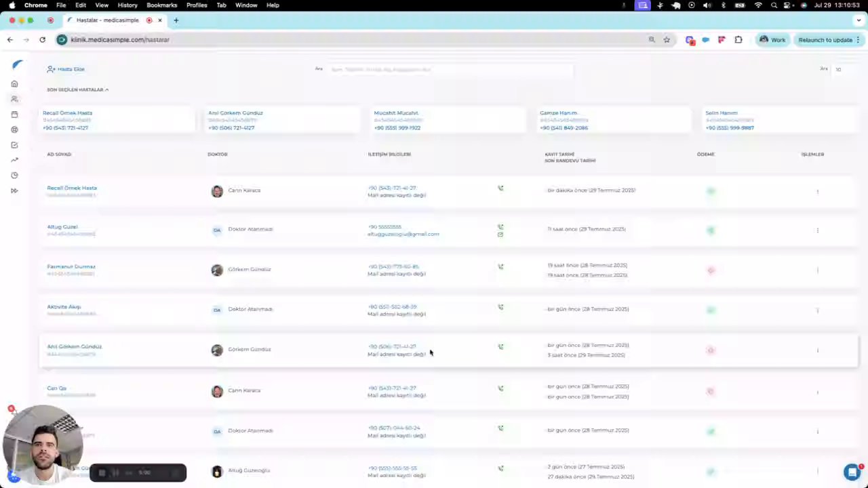Click the green payment status dot for Recall Örnek Hasta

coord(711,191)
